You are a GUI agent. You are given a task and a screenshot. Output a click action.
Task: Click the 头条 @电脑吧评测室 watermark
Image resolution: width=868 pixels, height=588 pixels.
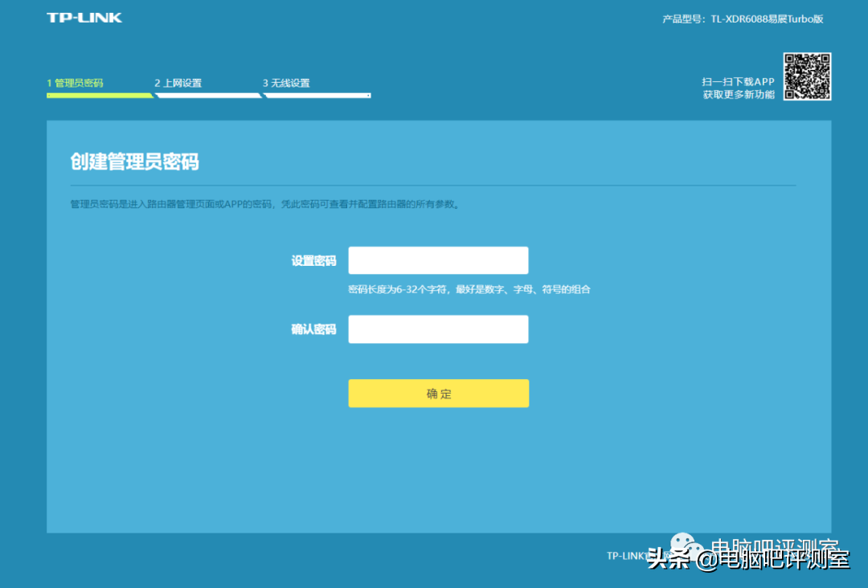click(748, 559)
